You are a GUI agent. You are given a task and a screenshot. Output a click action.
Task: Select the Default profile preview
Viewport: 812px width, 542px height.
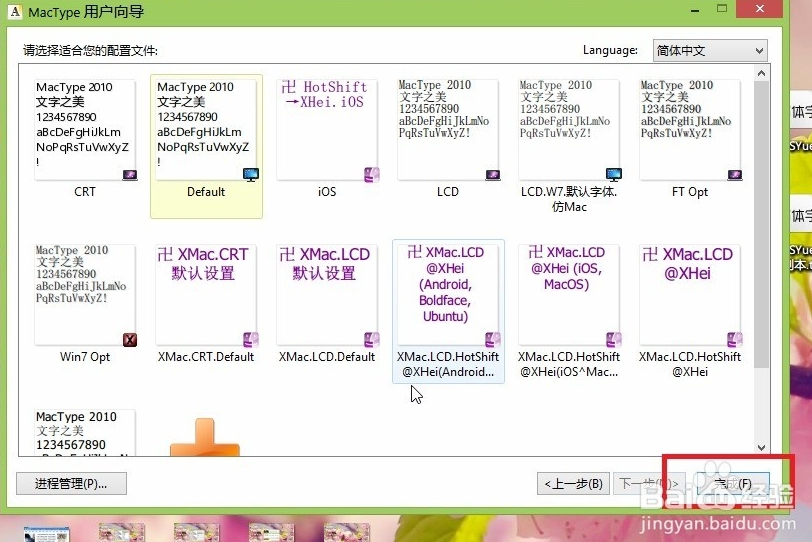(206, 129)
